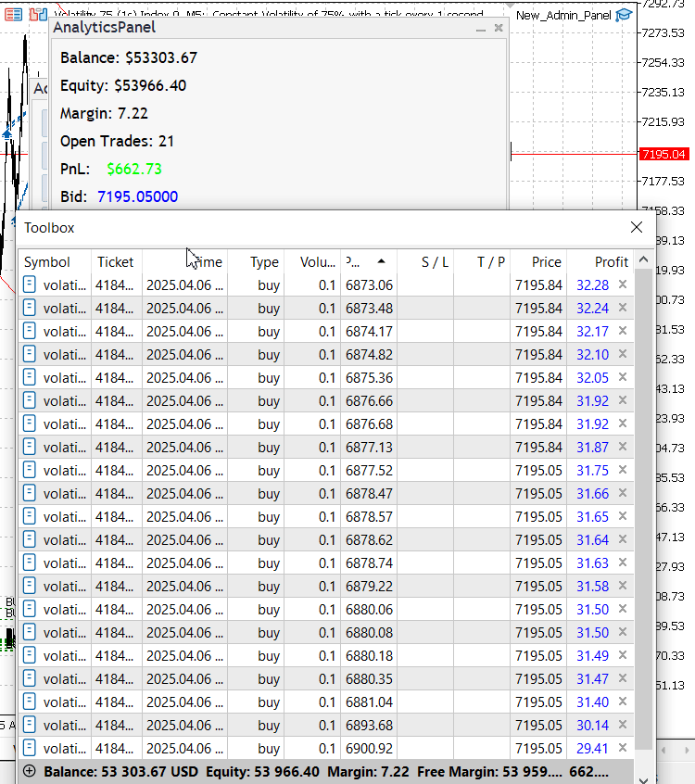Close the trade with profit 32.10
695x784 pixels.
click(x=623, y=354)
